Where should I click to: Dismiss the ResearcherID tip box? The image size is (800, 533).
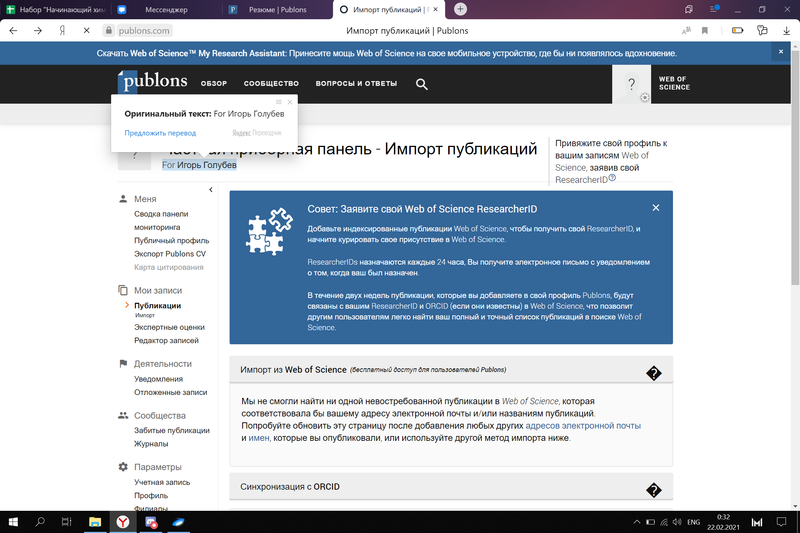point(656,208)
